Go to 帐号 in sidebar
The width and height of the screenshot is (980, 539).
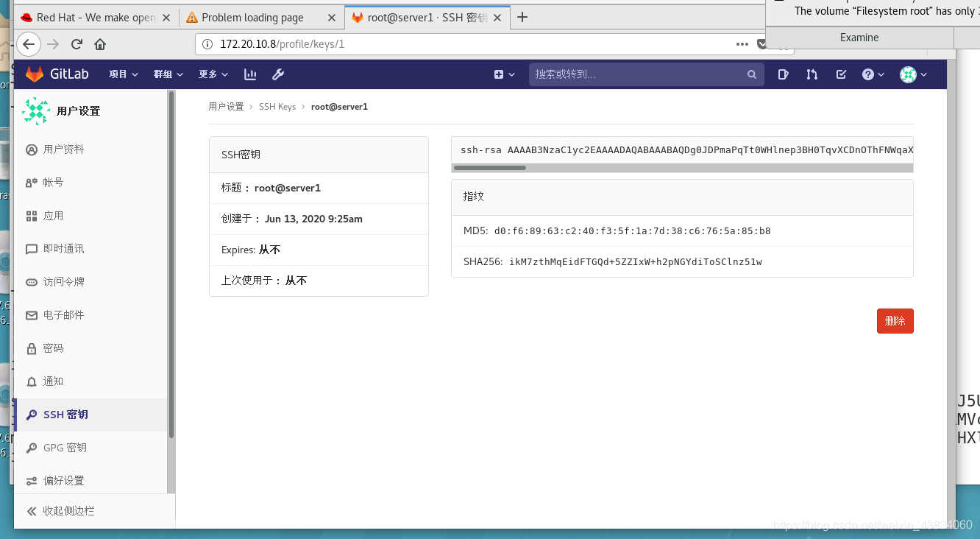tap(90, 182)
